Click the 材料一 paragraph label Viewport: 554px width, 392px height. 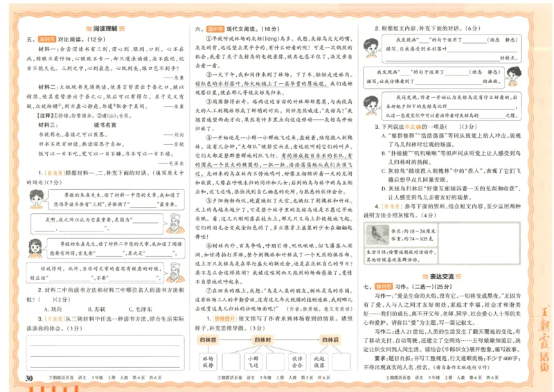(47, 49)
